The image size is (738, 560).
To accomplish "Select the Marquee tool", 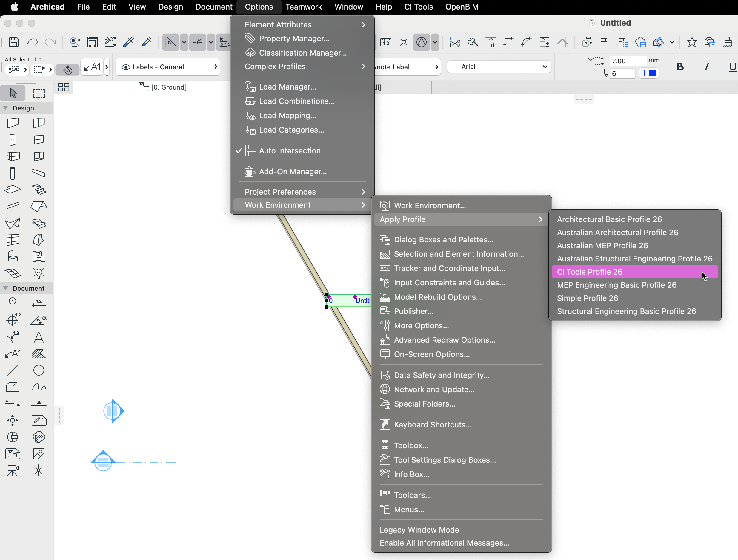I will tap(39, 93).
